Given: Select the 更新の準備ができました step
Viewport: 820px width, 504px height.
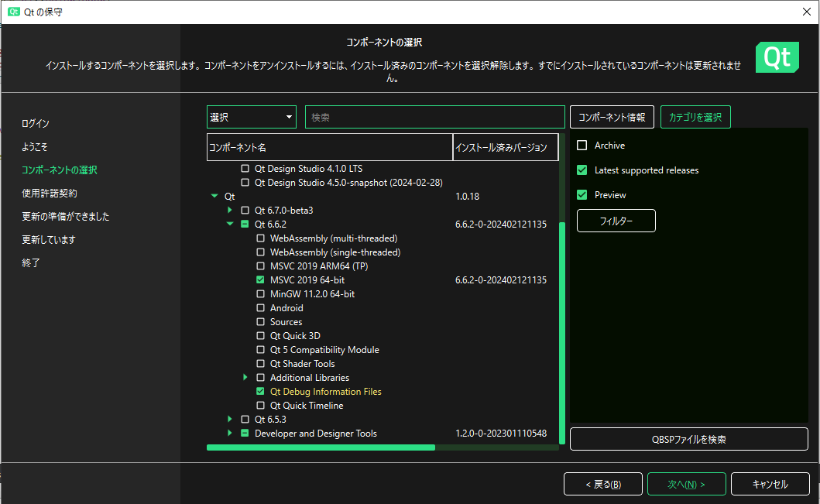Looking at the screenshot, I should click(65, 217).
